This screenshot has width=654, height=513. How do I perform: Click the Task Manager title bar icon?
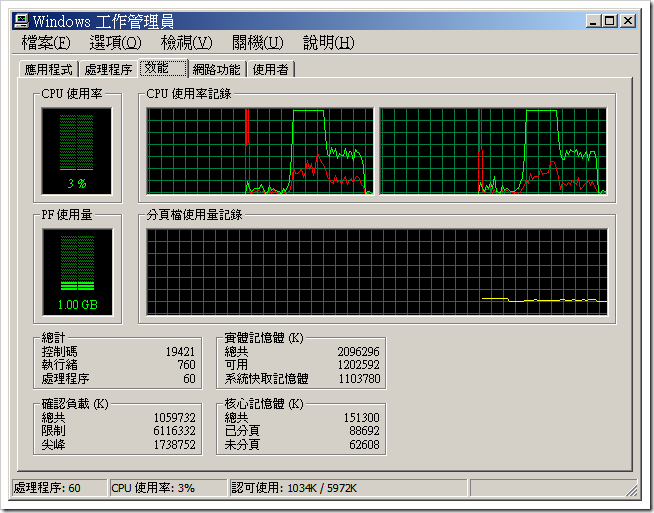click(21, 21)
